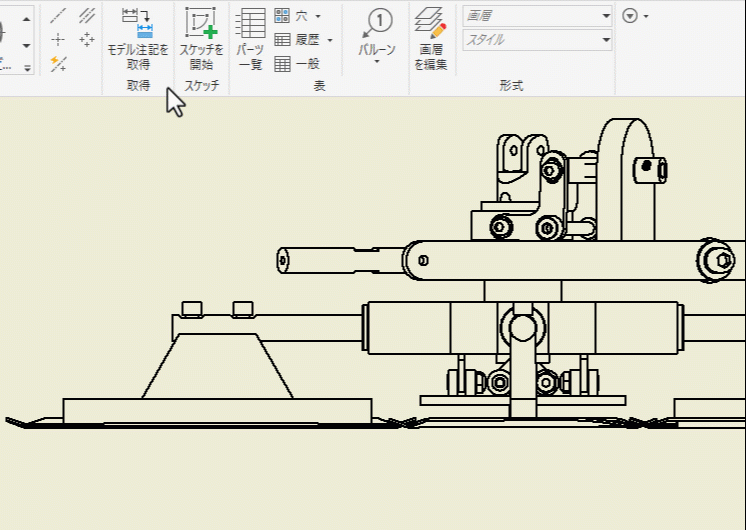Viewport: 746px width, 530px height.
Task: Select the Centerline Bisector tool
Action: point(86,16)
